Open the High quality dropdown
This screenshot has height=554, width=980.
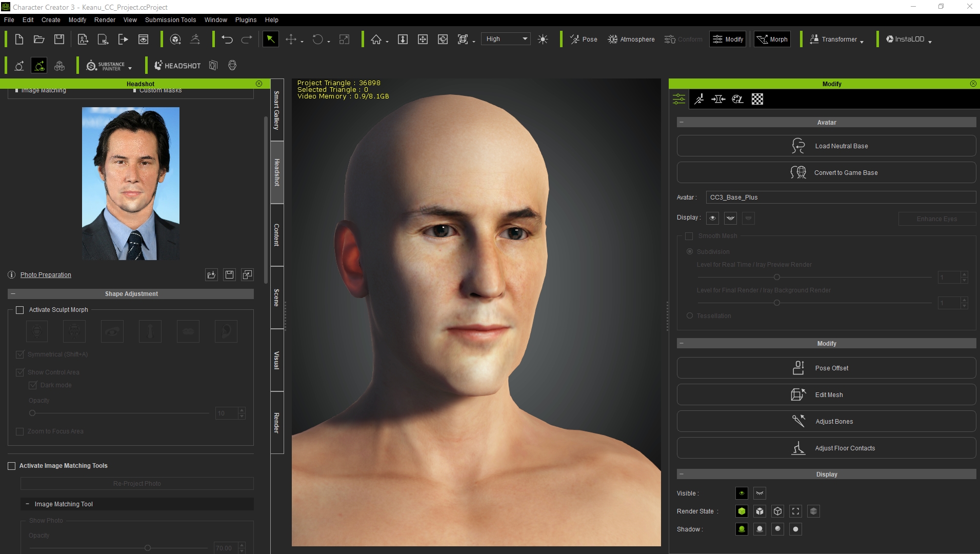pos(506,39)
